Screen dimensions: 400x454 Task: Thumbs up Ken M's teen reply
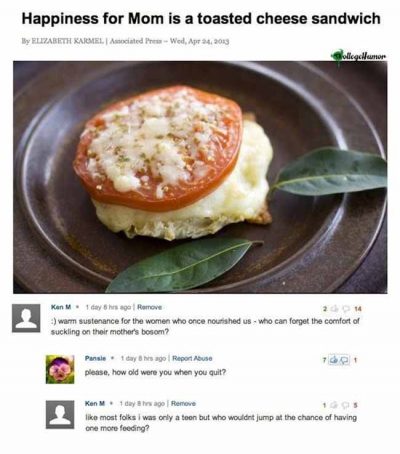(x=334, y=405)
